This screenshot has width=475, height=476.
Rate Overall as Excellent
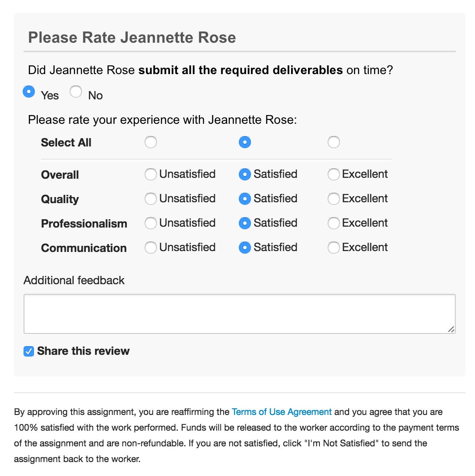coord(334,174)
